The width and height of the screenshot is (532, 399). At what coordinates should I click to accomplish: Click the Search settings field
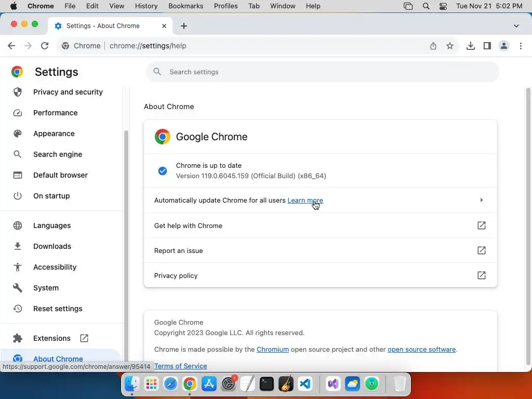tap(322, 72)
